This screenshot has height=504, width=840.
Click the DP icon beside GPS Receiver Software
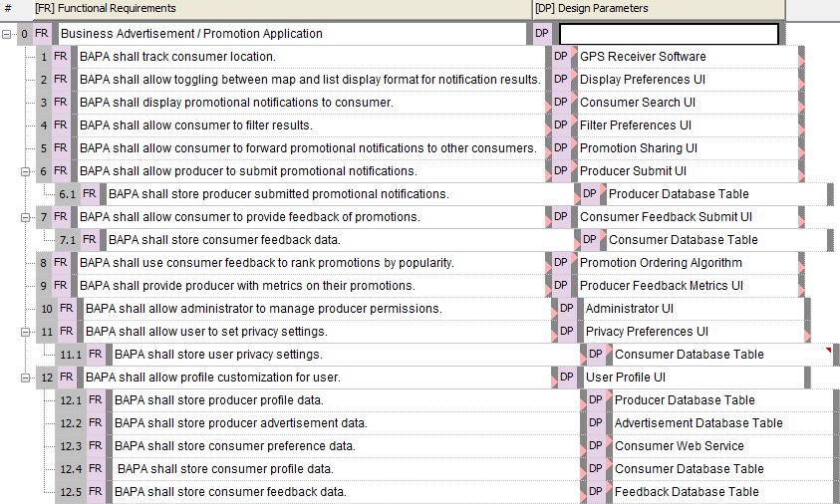click(560, 56)
